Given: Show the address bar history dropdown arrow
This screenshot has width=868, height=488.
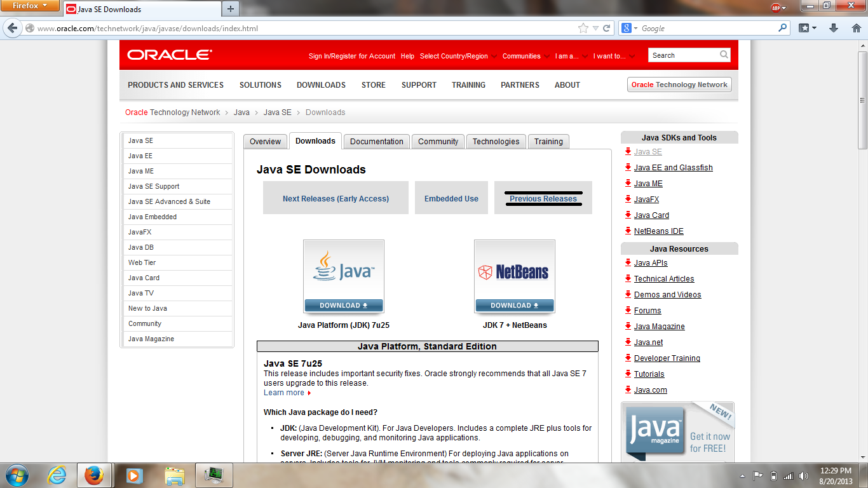Looking at the screenshot, I should 595,28.
